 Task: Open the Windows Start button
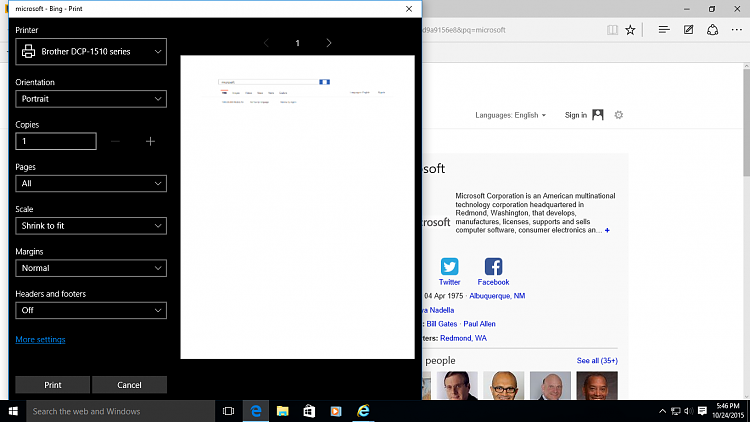[x=13, y=411]
